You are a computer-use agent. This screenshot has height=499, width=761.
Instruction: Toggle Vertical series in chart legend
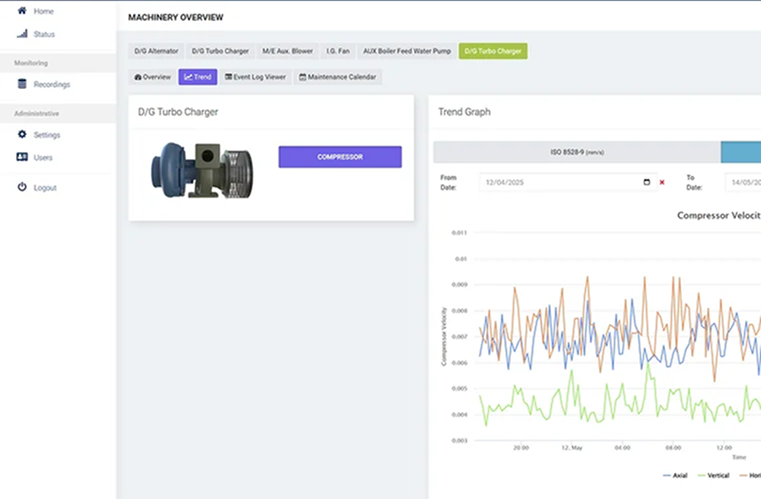(x=717, y=475)
